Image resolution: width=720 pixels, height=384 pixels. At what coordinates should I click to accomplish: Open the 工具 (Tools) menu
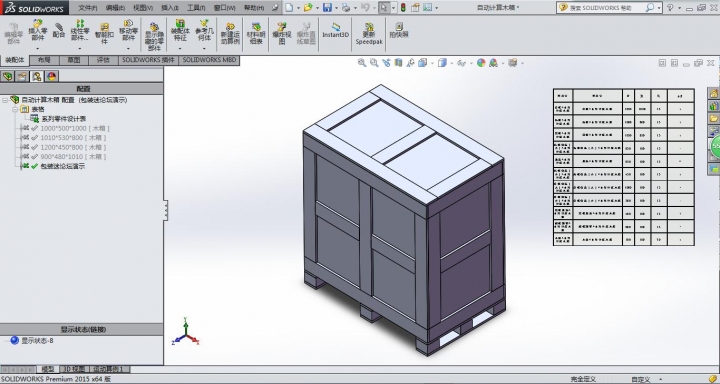(196, 8)
